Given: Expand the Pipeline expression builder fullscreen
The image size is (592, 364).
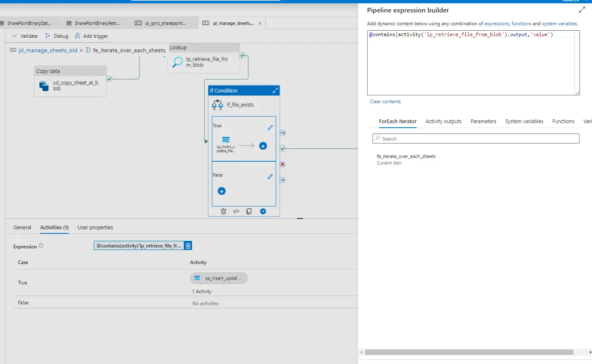Looking at the screenshot, I should point(582,10).
